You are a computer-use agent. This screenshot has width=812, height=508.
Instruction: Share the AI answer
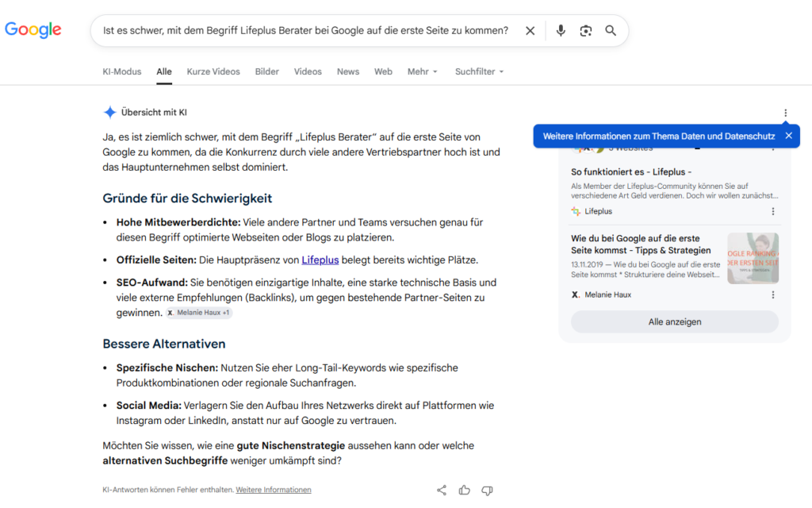[x=441, y=490]
